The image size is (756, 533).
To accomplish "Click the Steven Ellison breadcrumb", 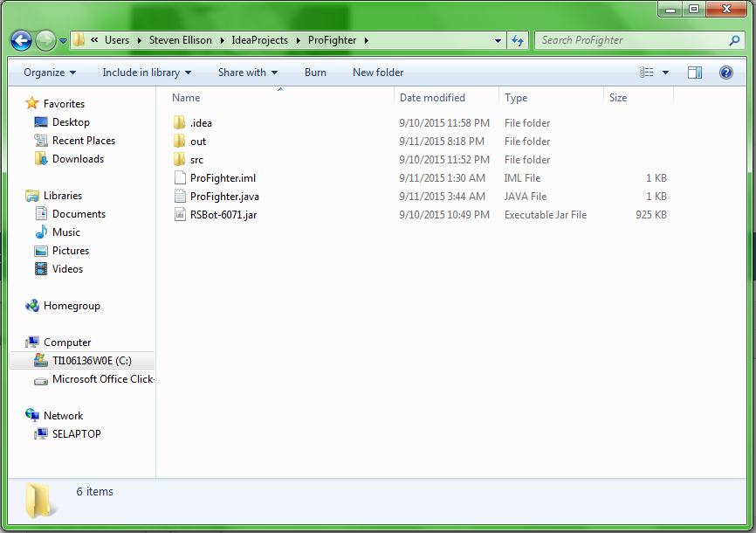I will click(181, 40).
